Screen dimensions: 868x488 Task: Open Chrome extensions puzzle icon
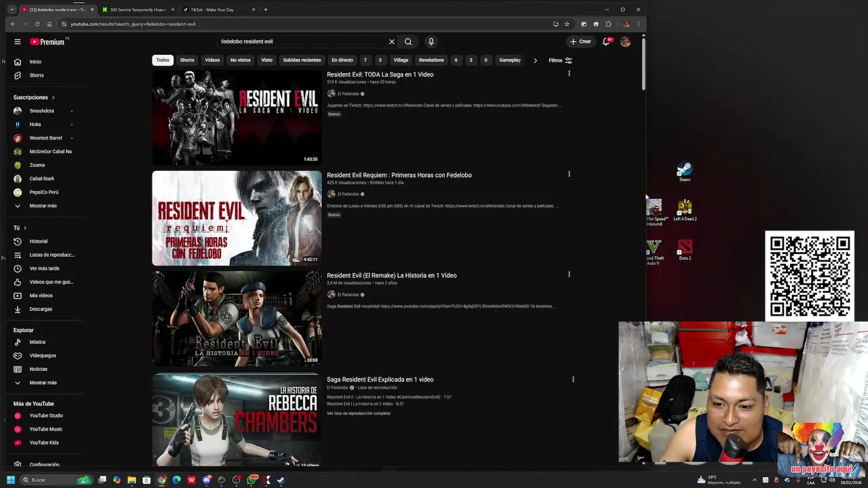click(x=608, y=24)
